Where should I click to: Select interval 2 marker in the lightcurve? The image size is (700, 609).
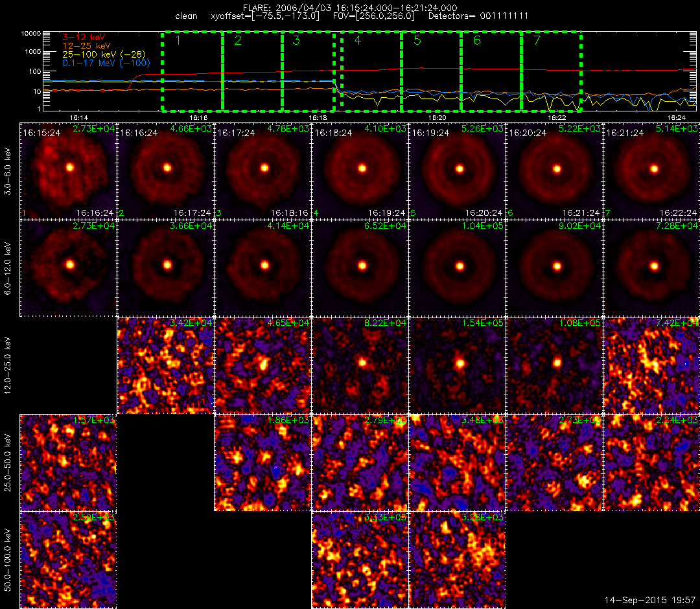[238, 41]
